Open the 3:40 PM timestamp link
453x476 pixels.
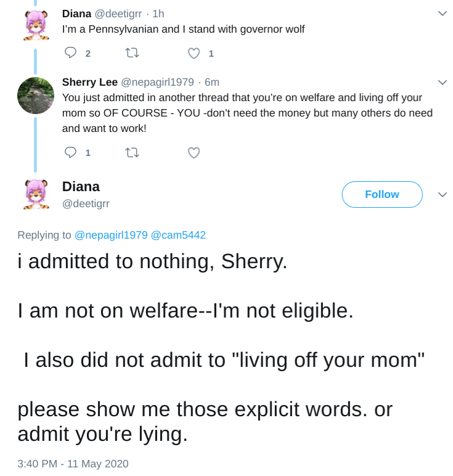[73, 464]
